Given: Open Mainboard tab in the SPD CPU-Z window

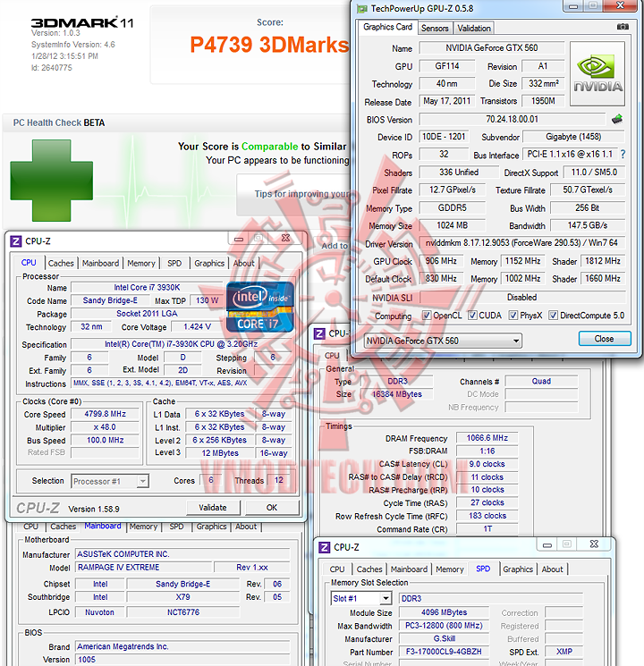Looking at the screenshot, I should coord(409,569).
